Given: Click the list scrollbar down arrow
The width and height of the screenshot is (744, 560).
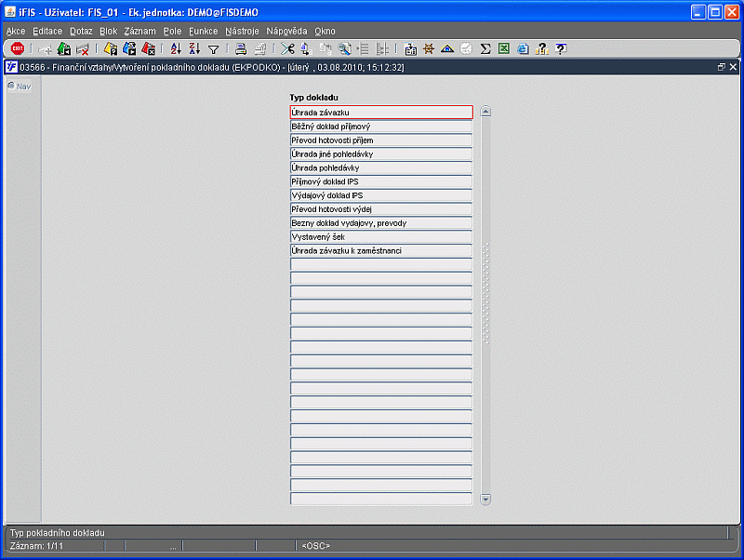Looking at the screenshot, I should (x=485, y=500).
